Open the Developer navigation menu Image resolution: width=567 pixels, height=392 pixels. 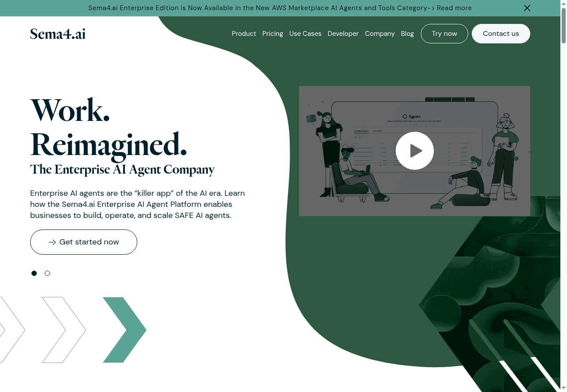(343, 34)
